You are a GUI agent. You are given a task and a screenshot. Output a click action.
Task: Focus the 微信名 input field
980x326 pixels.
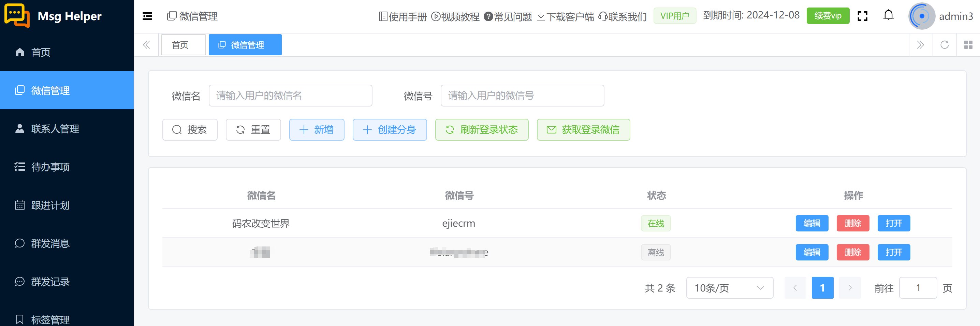pos(290,96)
